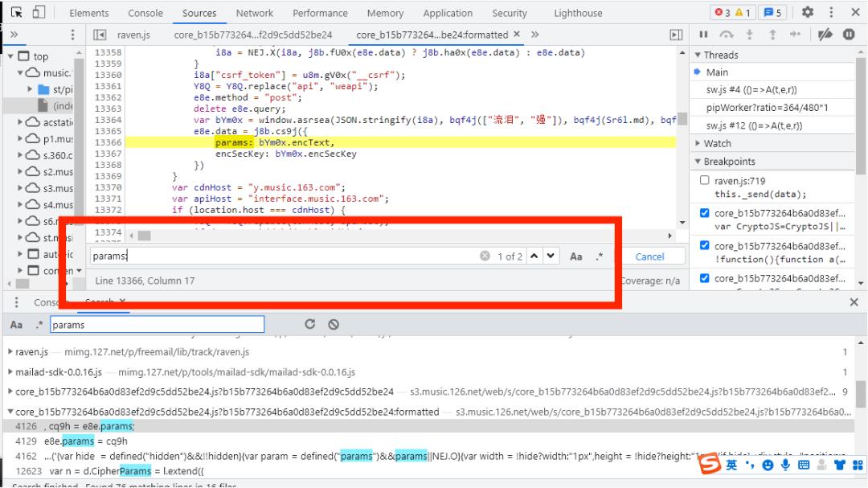Expand the Watch section
Image resolution: width=868 pixels, height=488 pixels.
click(717, 143)
